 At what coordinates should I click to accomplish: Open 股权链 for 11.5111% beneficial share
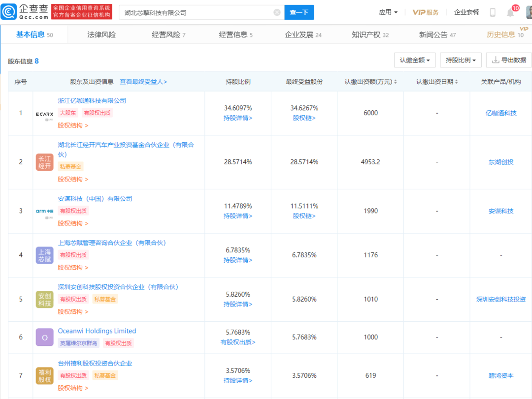click(304, 216)
